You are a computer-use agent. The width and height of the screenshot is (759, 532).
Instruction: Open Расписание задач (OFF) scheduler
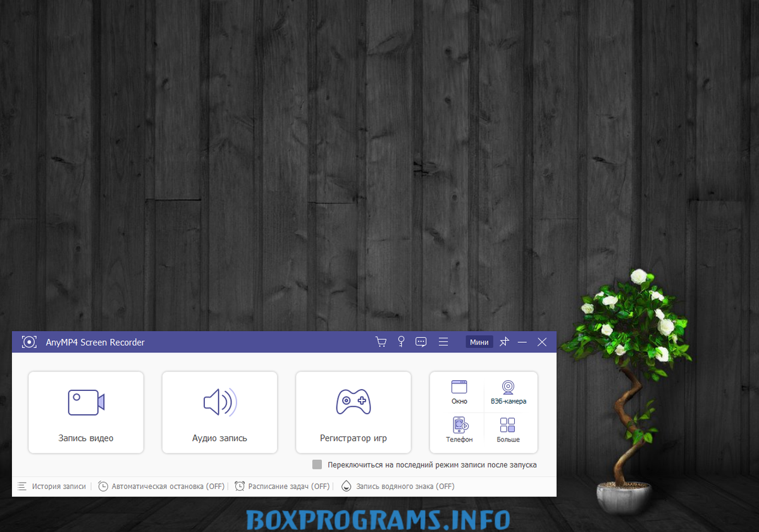[282, 486]
